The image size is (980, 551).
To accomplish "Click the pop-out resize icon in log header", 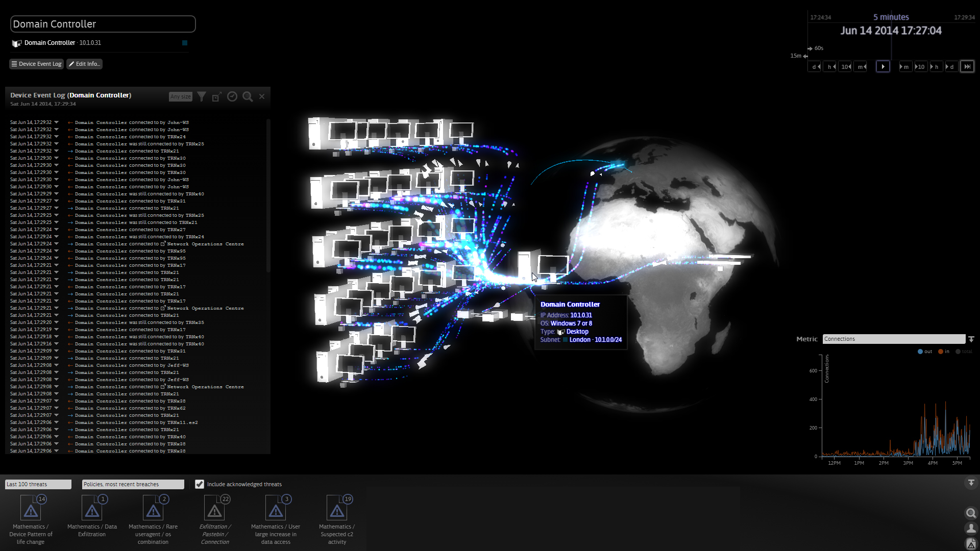I will tap(216, 97).
